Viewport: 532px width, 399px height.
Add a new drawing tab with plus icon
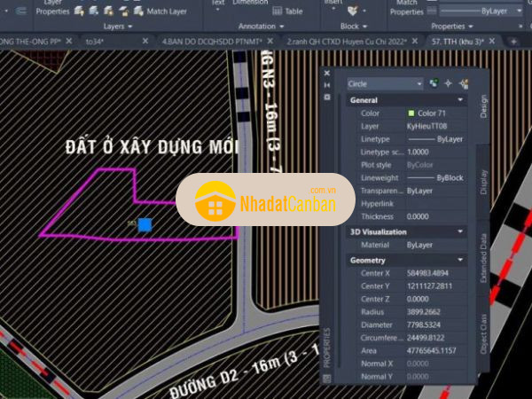pos(514,42)
